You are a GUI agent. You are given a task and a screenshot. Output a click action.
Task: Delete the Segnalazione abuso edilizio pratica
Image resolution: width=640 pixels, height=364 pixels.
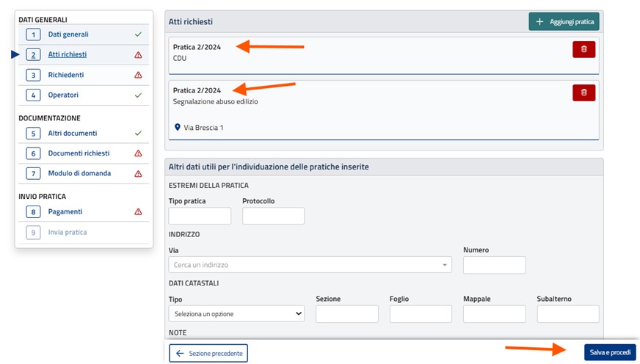tap(583, 92)
